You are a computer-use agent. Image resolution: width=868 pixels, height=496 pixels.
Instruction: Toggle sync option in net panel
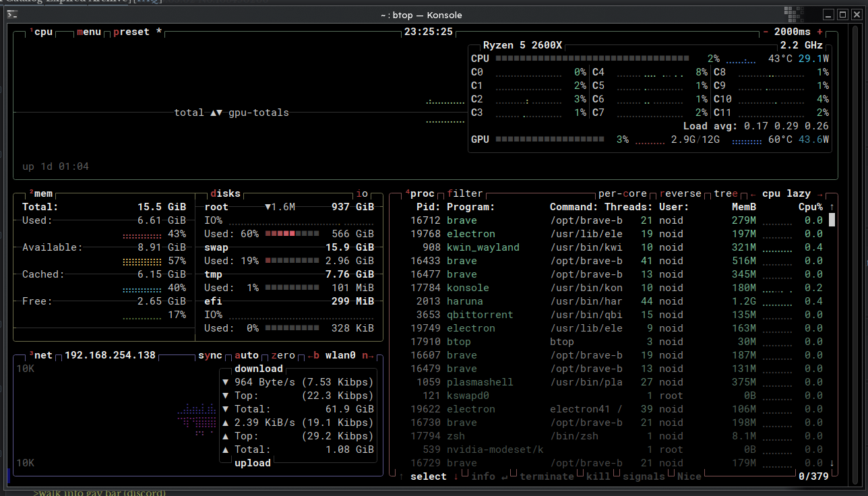[210, 355]
